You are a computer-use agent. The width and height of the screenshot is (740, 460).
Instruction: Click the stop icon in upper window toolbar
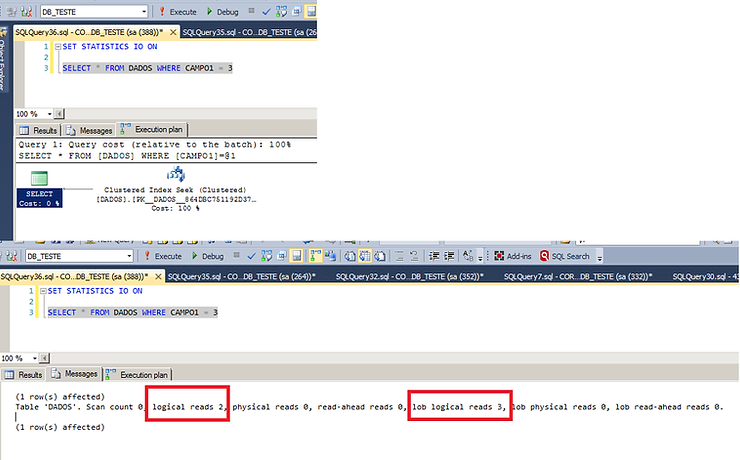(252, 11)
